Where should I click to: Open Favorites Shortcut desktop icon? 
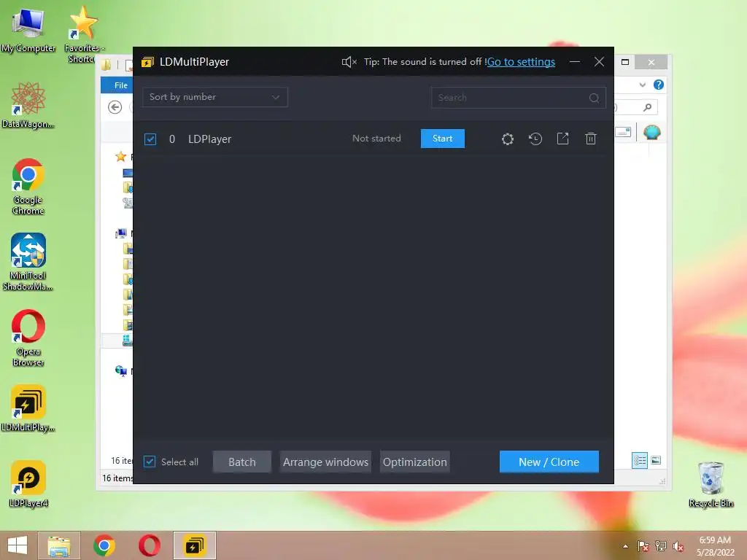84,34
